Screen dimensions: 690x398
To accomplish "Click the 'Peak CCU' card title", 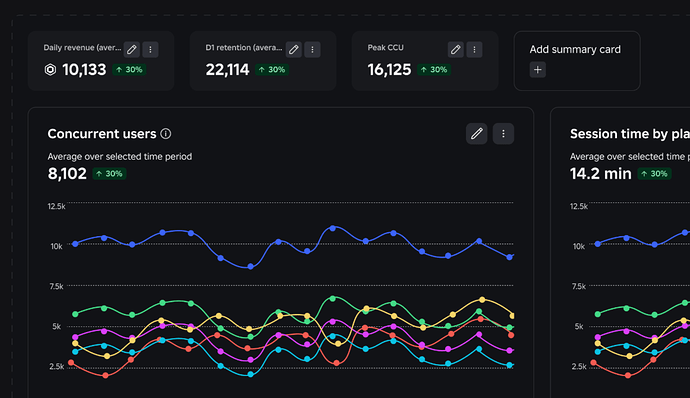I will click(x=385, y=48).
